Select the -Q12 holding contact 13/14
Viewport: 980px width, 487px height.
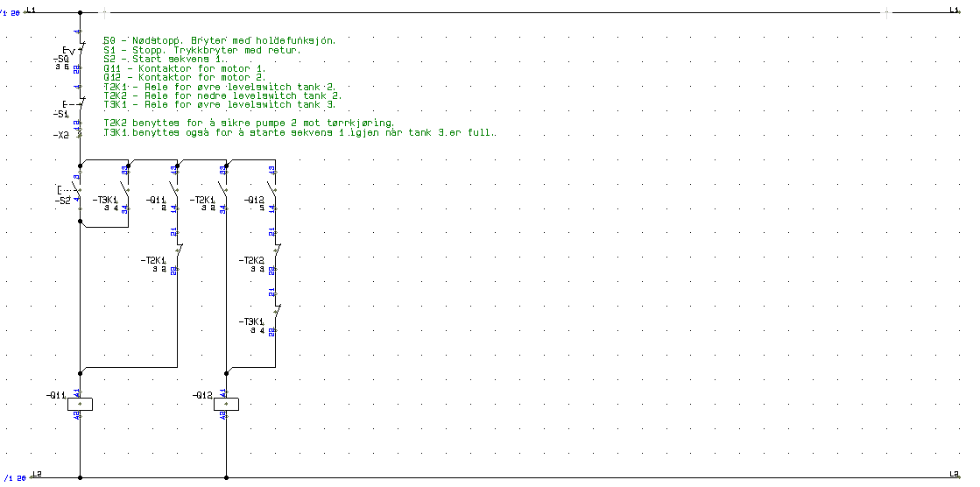[x=273, y=189]
